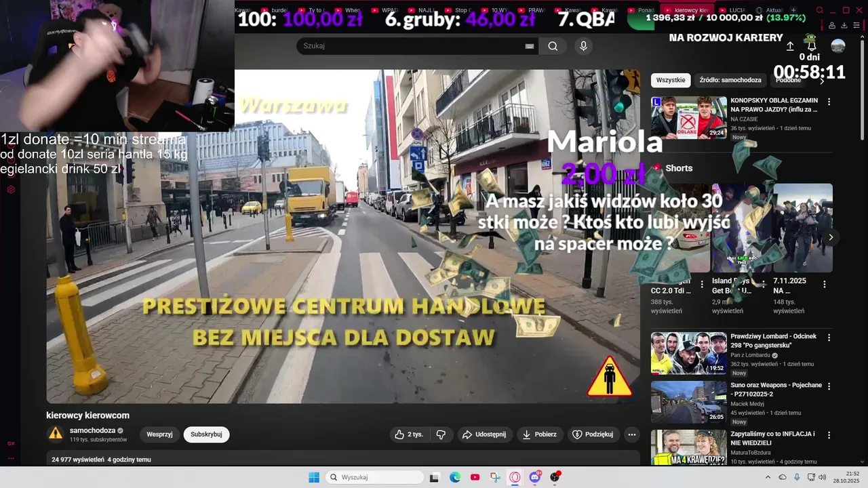Open the taskbar clock showing 21:52
Image resolution: width=868 pixels, height=488 pixels.
(x=847, y=477)
